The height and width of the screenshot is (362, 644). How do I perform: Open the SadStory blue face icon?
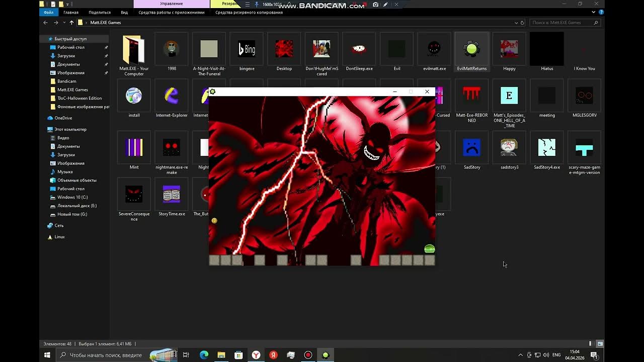(471, 148)
